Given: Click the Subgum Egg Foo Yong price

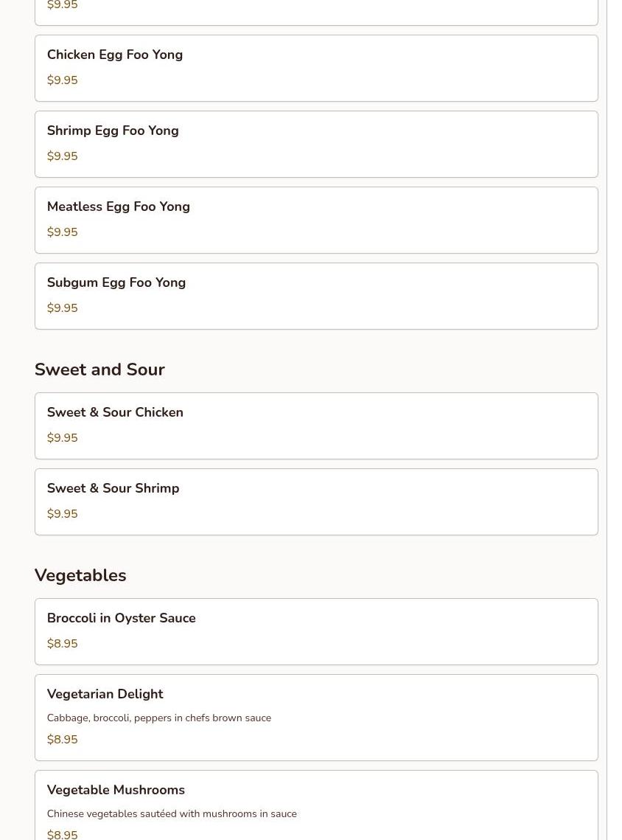Looking at the screenshot, I should point(62,308).
